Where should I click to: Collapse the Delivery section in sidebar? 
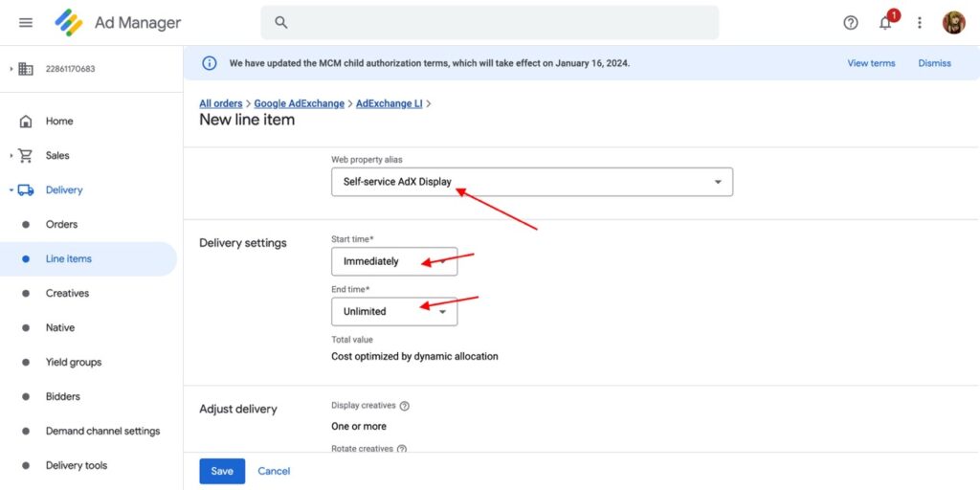tap(11, 189)
